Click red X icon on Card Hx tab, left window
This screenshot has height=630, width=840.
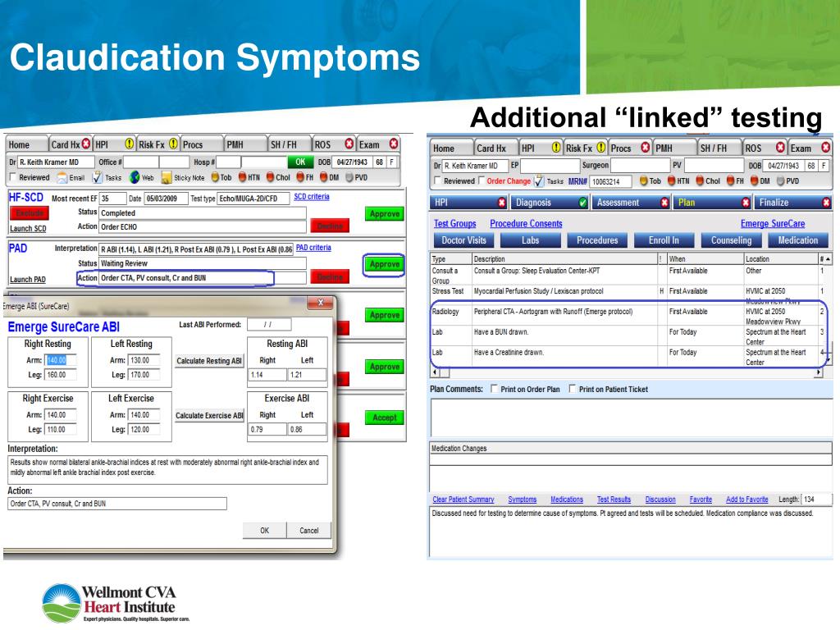click(x=85, y=144)
